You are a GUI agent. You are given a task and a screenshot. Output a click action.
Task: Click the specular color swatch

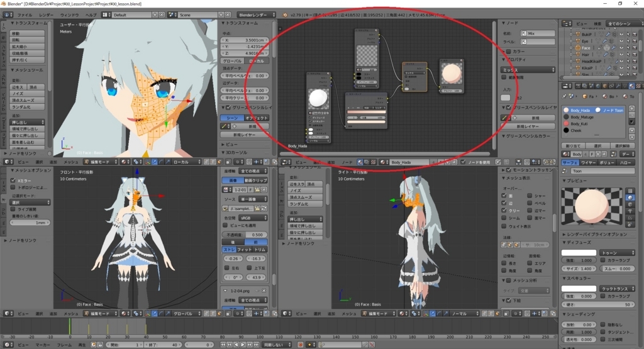point(579,289)
